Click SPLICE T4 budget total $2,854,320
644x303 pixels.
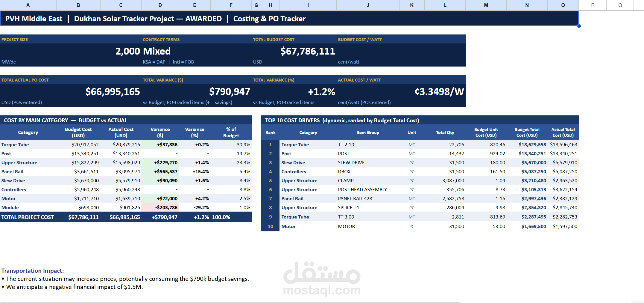coord(534,207)
